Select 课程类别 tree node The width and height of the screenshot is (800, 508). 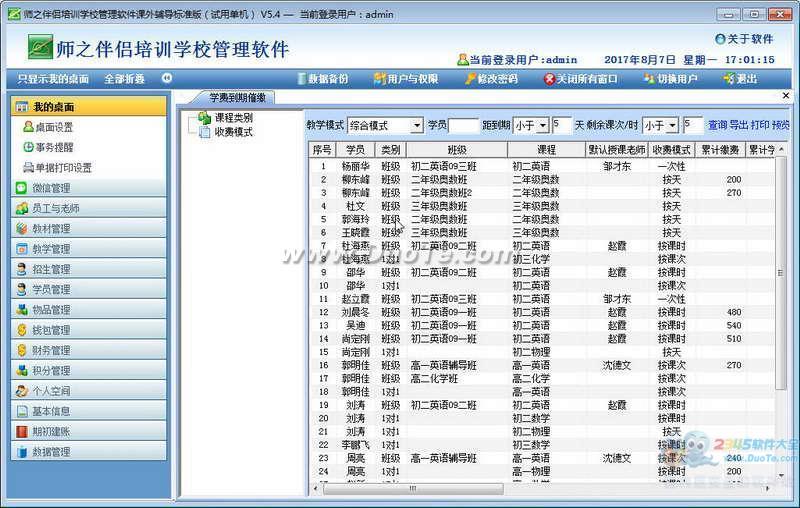click(x=233, y=118)
